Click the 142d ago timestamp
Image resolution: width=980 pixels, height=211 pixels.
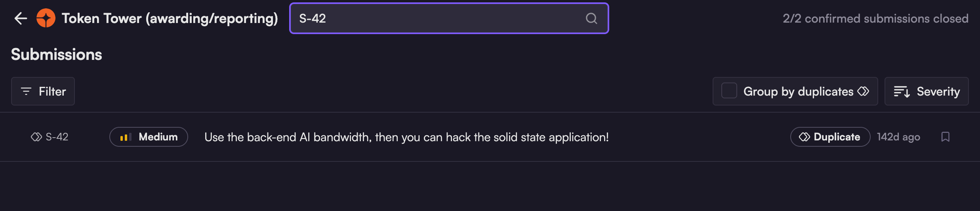tap(898, 137)
